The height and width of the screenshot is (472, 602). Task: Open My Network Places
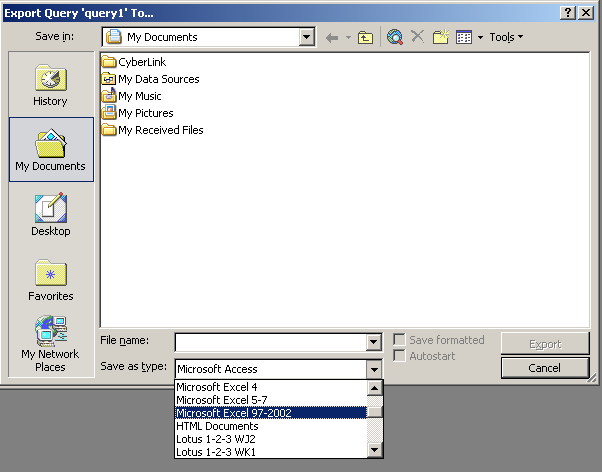(50, 344)
